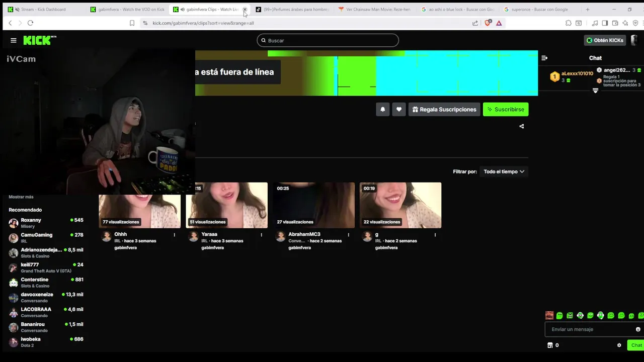Open options menu for the Yaraaa clip
This screenshot has height=362, width=644.
click(261, 235)
